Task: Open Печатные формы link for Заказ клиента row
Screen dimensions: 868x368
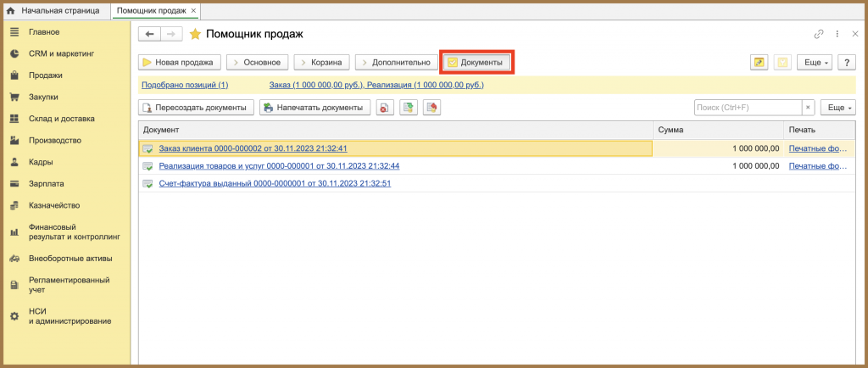Action: 818,148
